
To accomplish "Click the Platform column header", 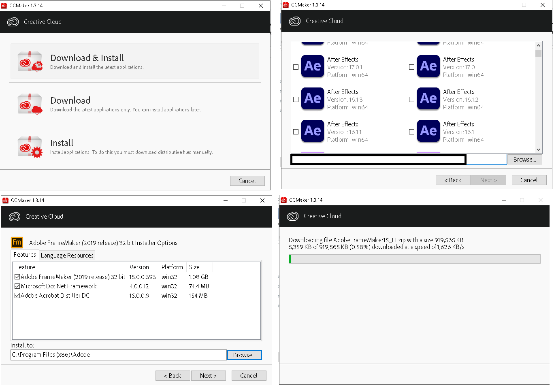I will pos(173,267).
